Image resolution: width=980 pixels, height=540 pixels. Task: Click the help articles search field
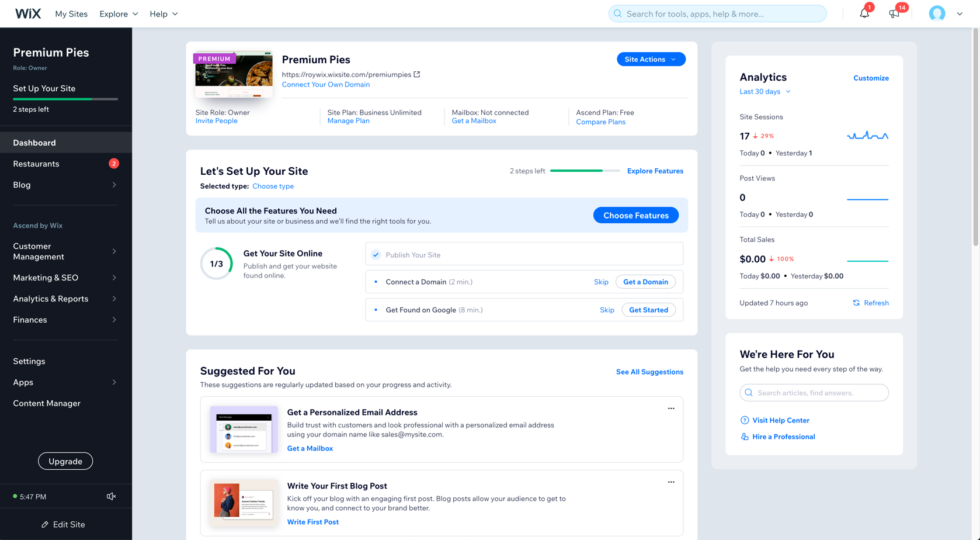click(814, 393)
